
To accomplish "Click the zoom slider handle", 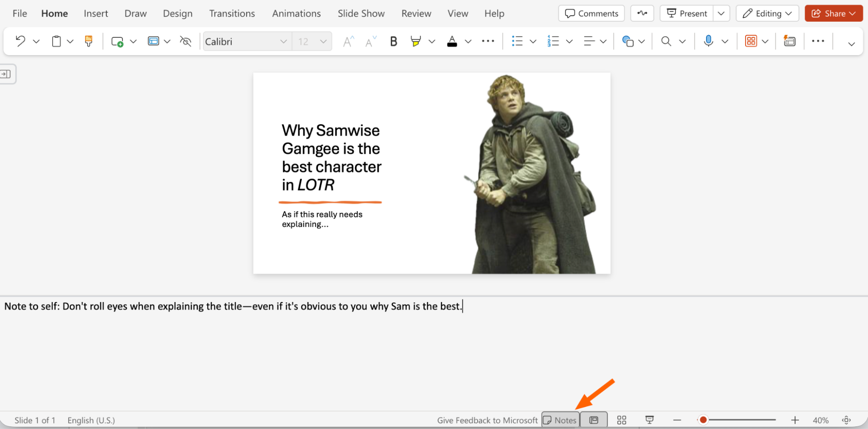I will (703, 420).
